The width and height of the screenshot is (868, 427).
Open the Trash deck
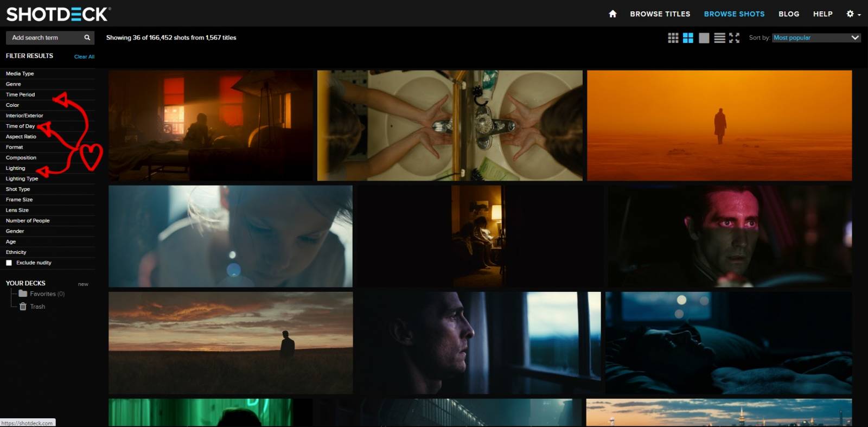pyautogui.click(x=37, y=307)
